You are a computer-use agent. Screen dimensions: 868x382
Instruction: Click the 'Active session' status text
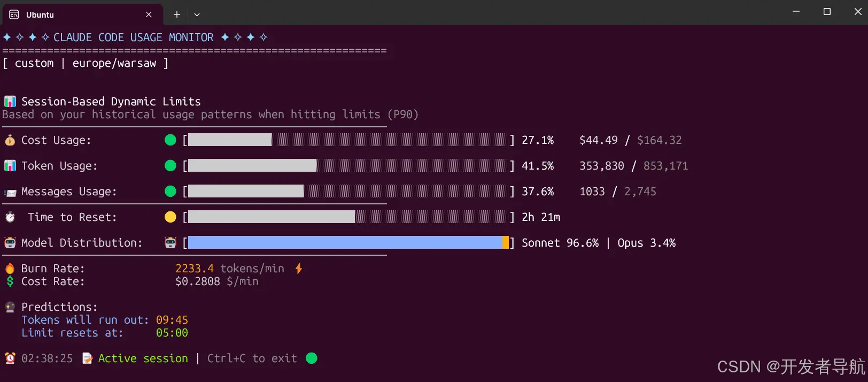tap(143, 358)
